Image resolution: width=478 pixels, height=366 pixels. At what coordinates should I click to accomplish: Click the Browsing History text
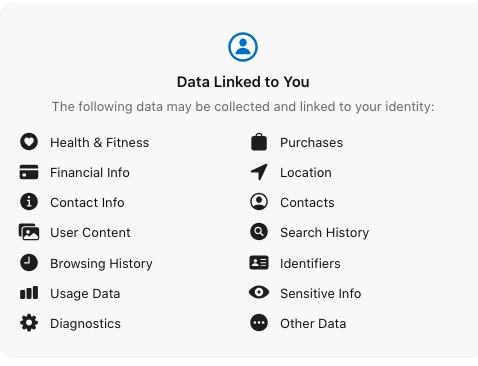(101, 264)
